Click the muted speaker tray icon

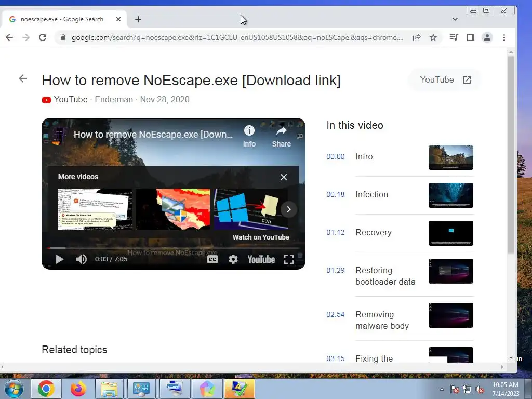[480, 390]
